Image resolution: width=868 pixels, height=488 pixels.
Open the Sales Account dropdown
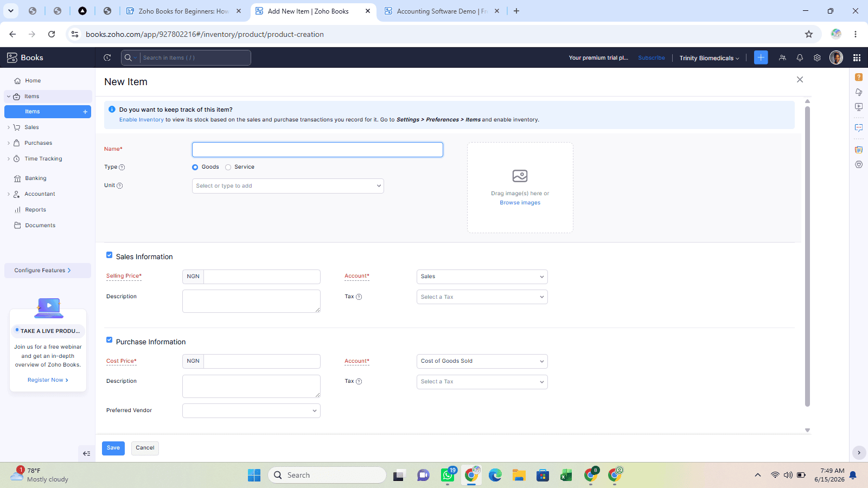[x=482, y=277]
